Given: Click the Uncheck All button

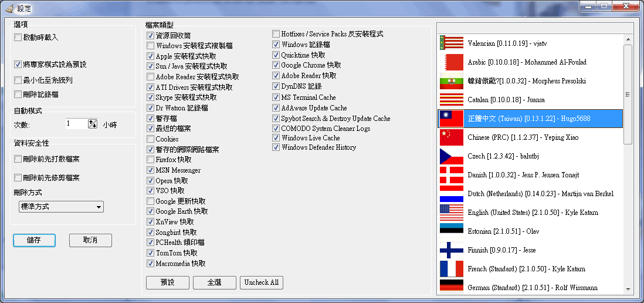Looking at the screenshot, I should coord(262,282).
